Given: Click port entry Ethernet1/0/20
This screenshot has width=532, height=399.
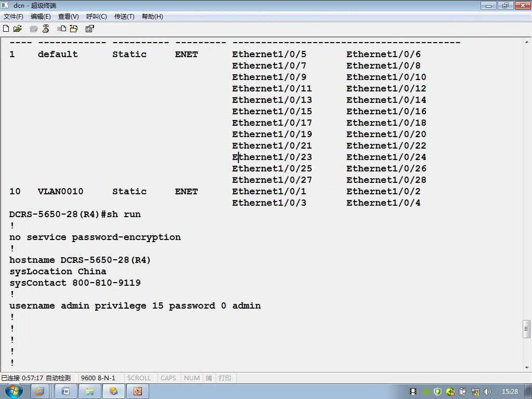Looking at the screenshot, I should [x=386, y=135].
